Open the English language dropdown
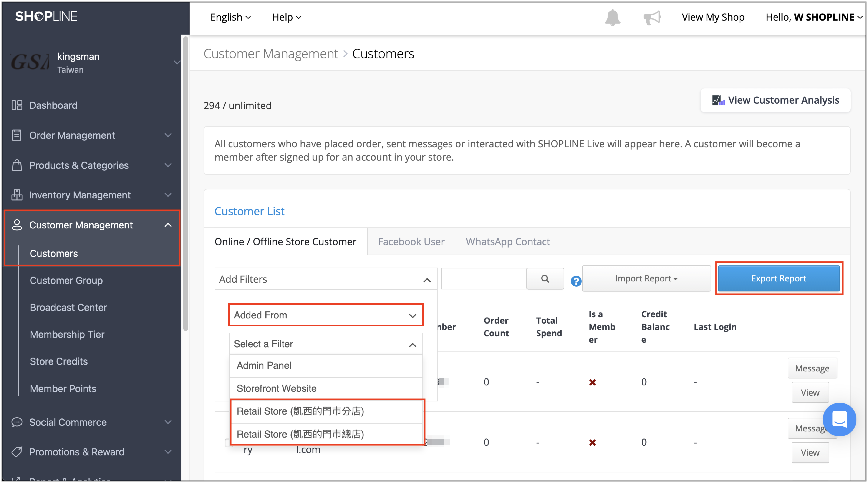 [230, 17]
